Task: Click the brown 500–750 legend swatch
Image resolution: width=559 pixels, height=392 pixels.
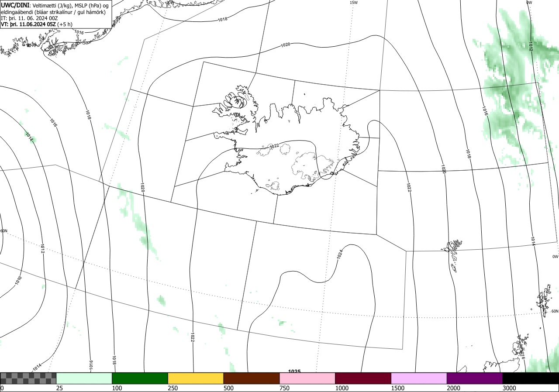Action: [x=252, y=378]
